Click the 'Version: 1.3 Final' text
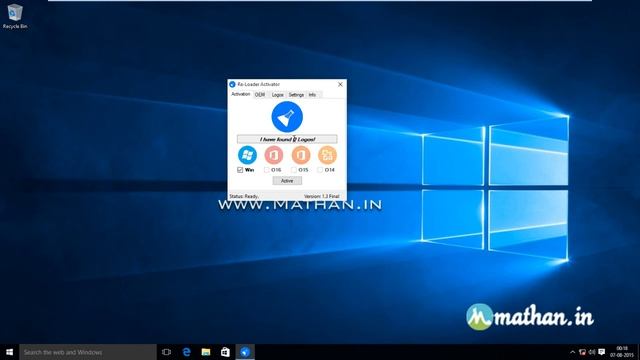The width and height of the screenshot is (640, 360). 322,196
